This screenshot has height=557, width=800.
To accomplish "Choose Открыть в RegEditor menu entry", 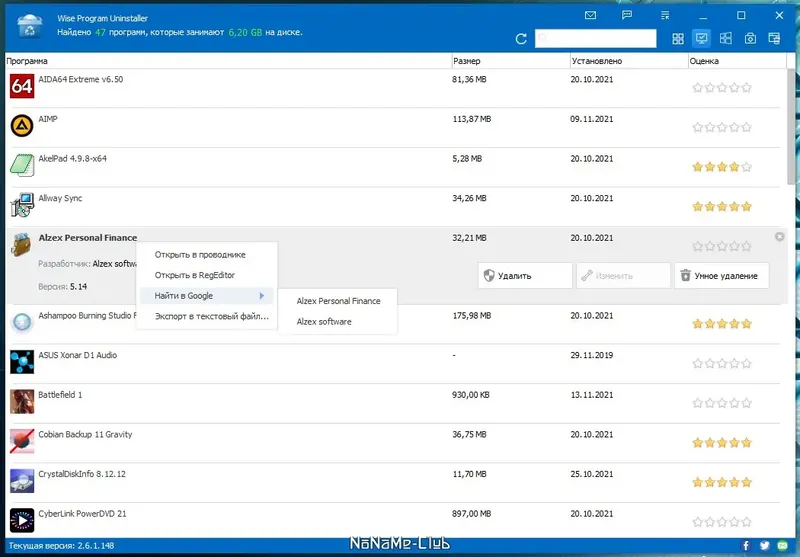I will tap(194, 275).
